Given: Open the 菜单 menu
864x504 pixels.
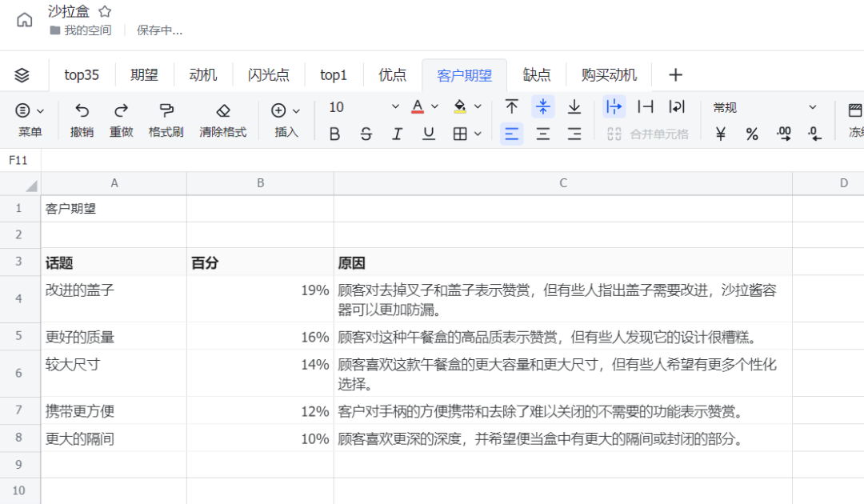Looking at the screenshot, I should point(30,120).
